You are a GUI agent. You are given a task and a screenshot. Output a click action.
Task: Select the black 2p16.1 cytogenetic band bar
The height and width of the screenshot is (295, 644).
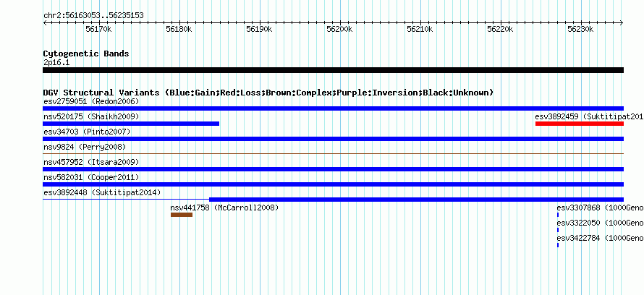click(x=333, y=70)
